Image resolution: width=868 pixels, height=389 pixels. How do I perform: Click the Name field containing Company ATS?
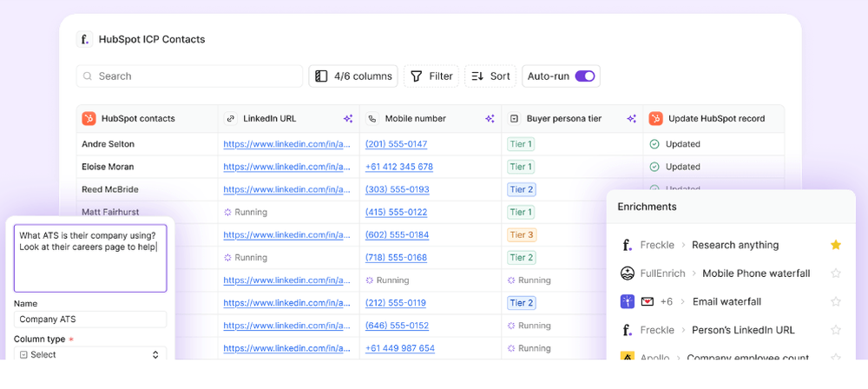point(90,320)
